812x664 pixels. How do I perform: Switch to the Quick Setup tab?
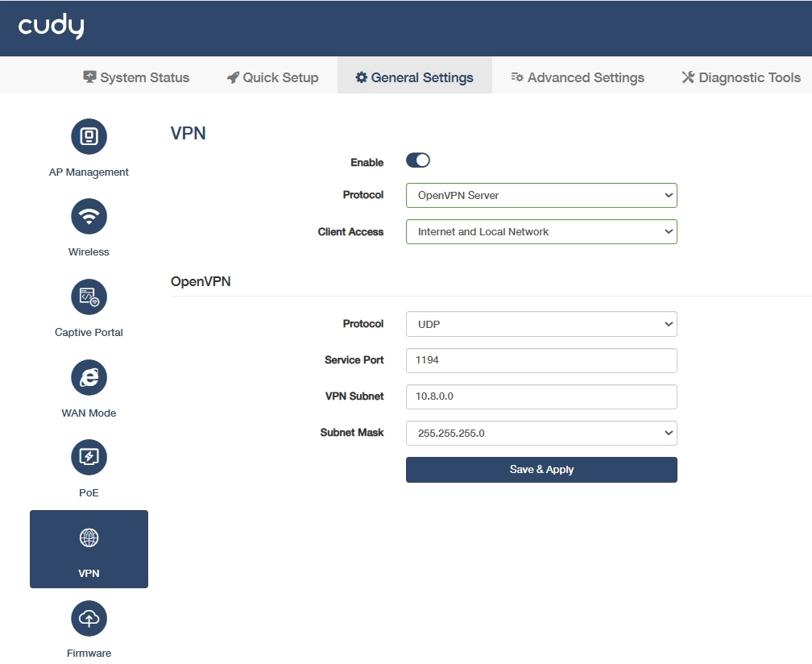coord(273,77)
